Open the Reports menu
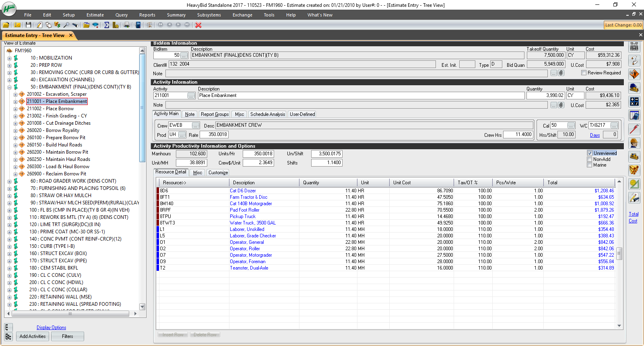The width and height of the screenshot is (644, 346). (x=147, y=15)
